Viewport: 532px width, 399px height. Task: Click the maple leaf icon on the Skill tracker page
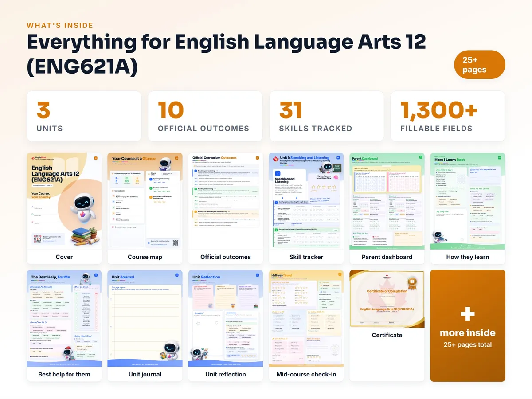pyautogui.click(x=275, y=159)
